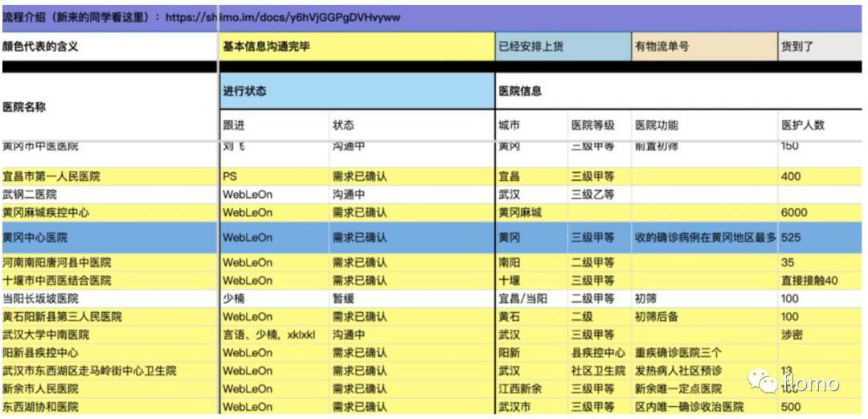Select hospital name 阳新县疾控中心
868x419 pixels.
[x=109, y=353]
